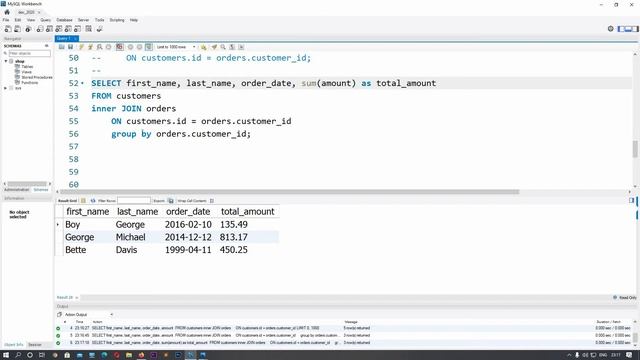
Task: Toggle word wrap icon in editor toolbar
Action: 241,47
